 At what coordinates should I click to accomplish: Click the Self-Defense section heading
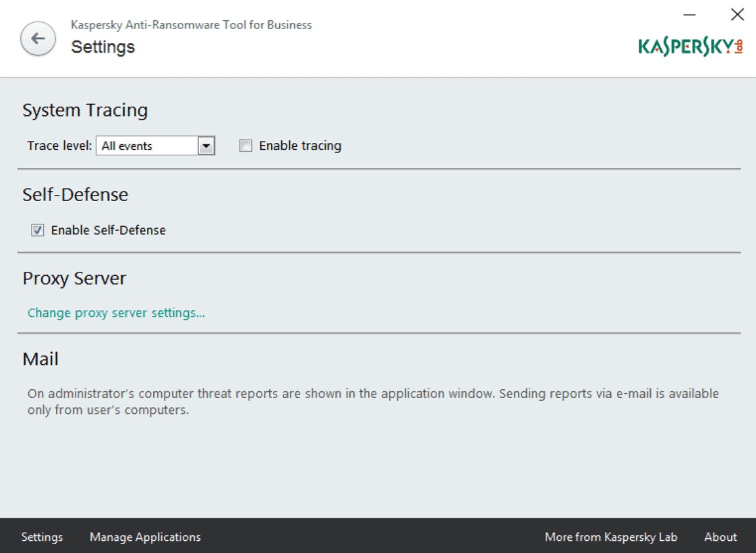[x=76, y=194]
